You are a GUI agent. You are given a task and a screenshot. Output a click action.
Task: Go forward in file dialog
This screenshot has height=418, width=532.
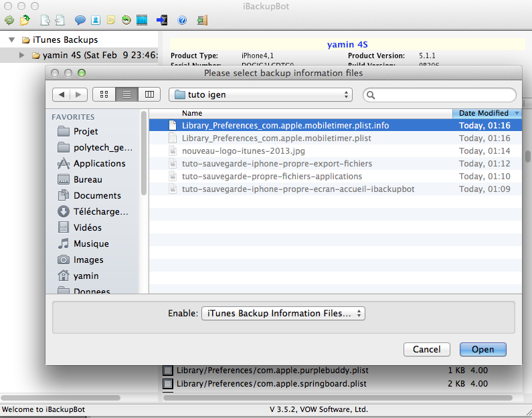click(79, 94)
